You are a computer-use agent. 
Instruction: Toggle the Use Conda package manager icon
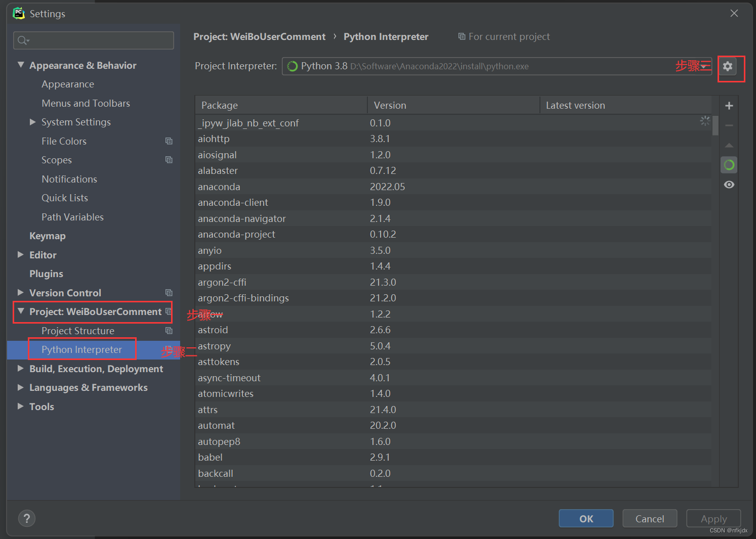click(729, 165)
